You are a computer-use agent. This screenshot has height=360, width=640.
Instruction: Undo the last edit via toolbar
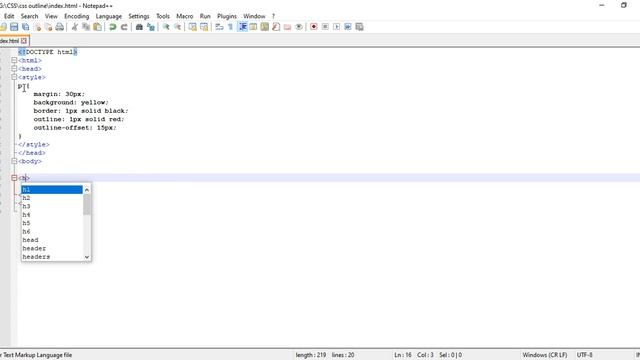pos(113,27)
